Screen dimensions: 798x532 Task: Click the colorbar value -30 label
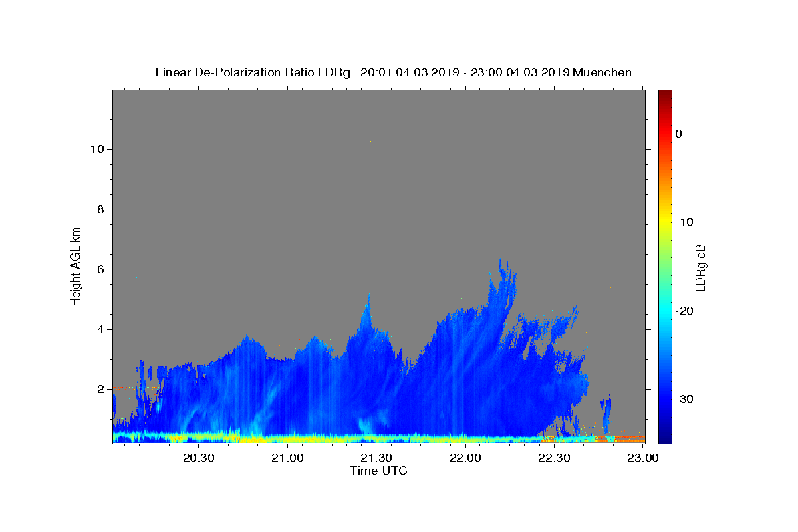coord(685,399)
